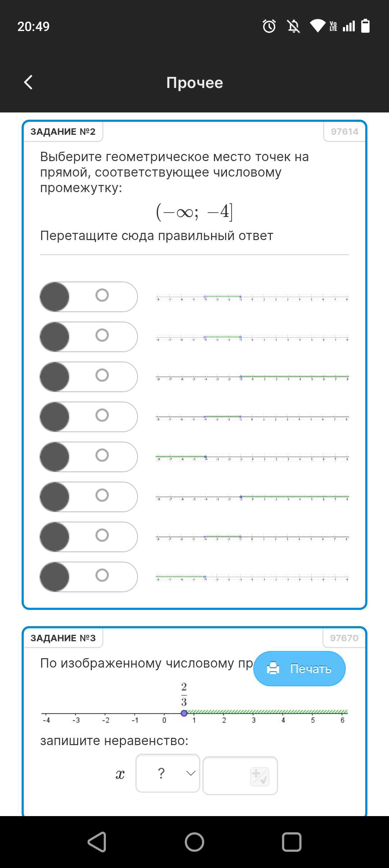Tap the Wi-Fi signal status icon
This screenshot has height=868, width=389.
point(317,26)
